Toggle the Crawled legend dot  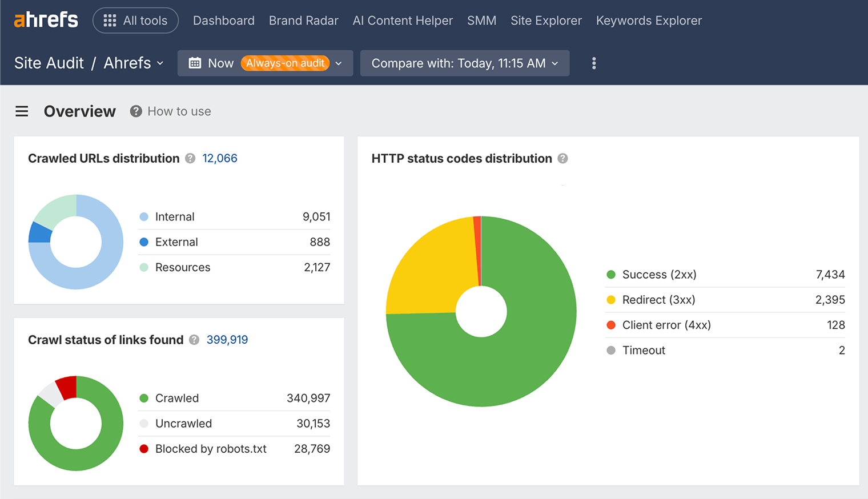coord(143,398)
